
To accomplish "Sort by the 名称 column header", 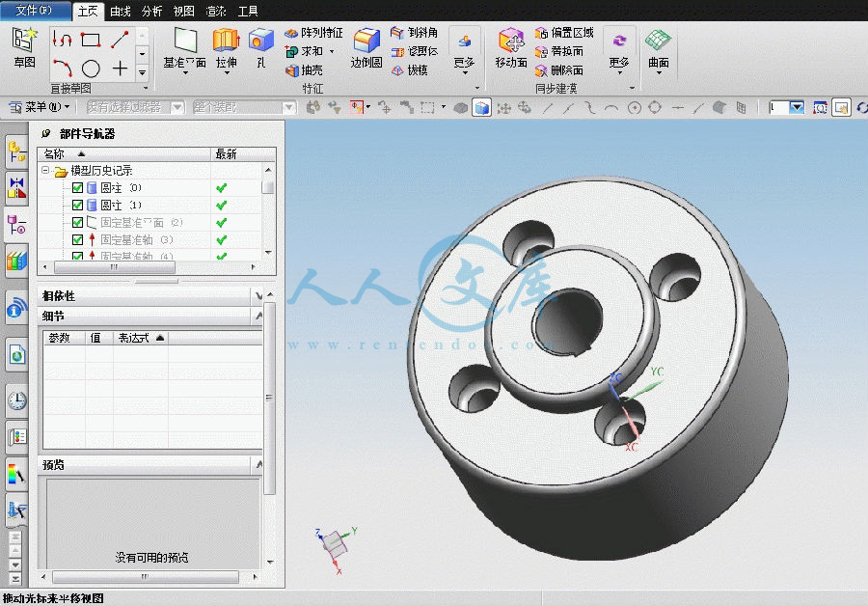I will (124, 154).
